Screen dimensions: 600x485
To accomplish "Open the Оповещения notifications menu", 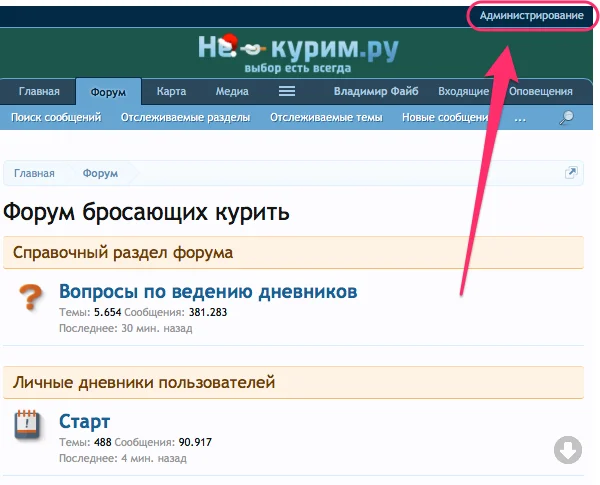I will point(541,91).
